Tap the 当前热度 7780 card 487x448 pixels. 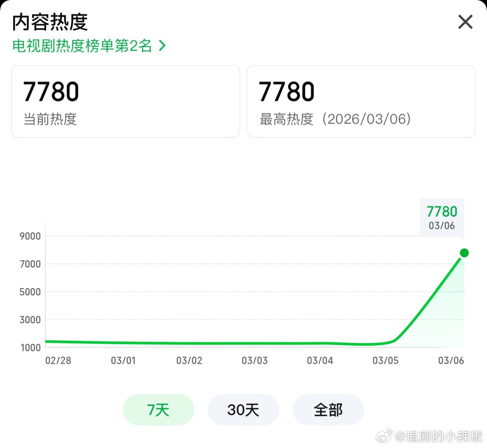(x=126, y=102)
